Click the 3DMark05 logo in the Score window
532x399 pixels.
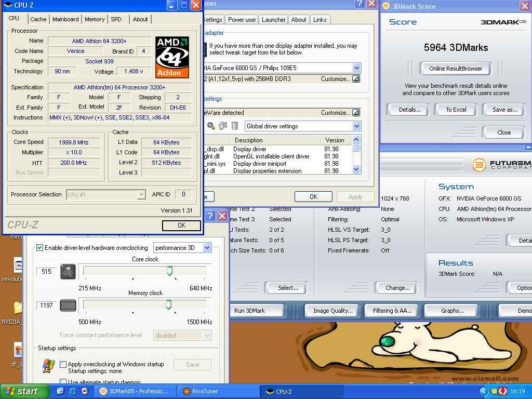pos(503,22)
